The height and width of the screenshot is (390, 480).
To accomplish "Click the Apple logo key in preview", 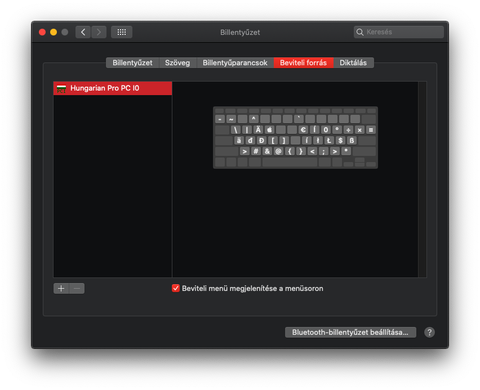I will coord(269,130).
